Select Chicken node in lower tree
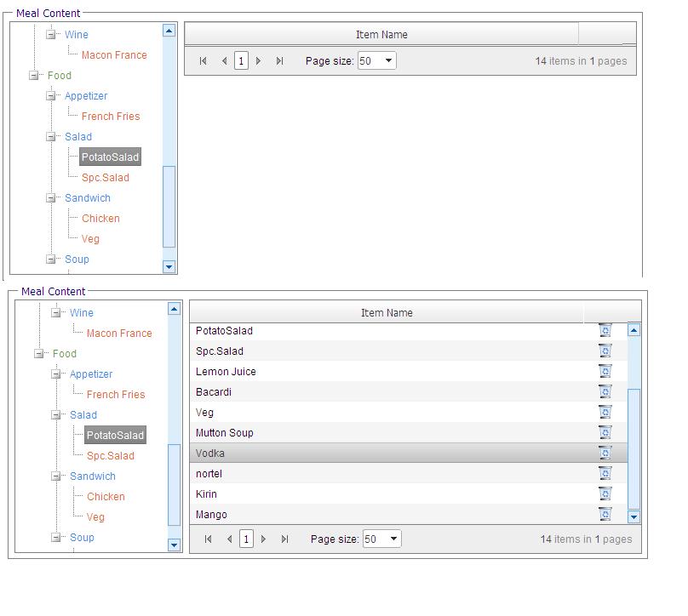This screenshot has width=688, height=616. 106,497
